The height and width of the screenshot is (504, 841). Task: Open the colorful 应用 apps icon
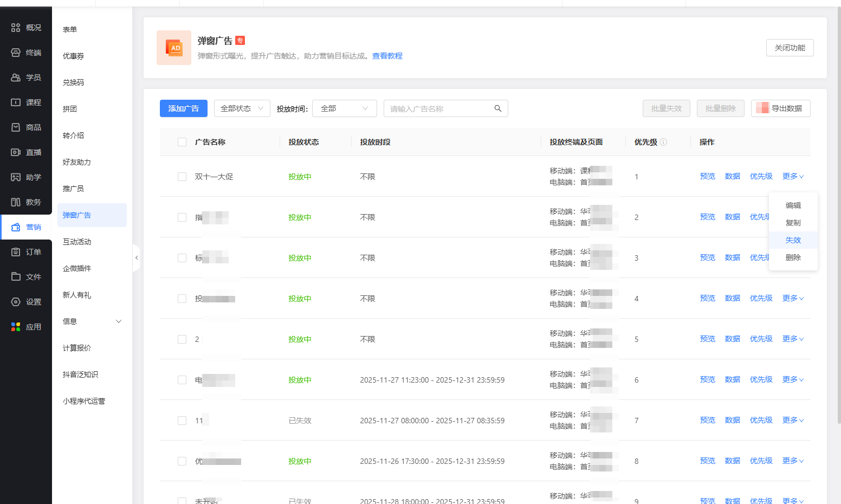(16, 327)
